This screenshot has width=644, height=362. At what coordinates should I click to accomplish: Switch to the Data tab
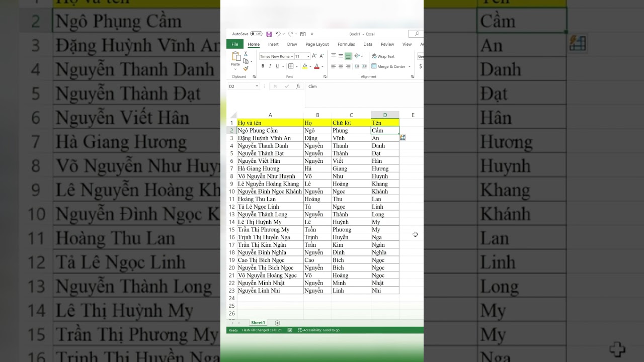coord(368,44)
